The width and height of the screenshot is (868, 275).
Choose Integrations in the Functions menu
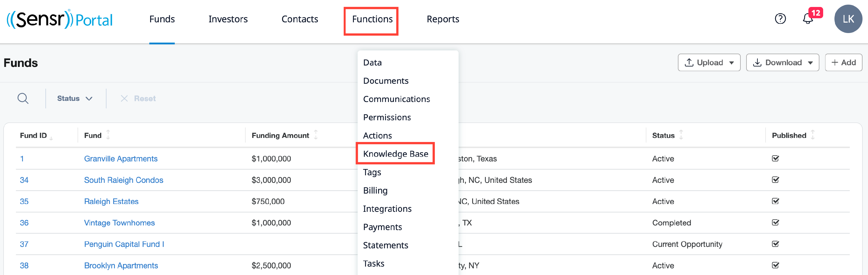(387, 209)
